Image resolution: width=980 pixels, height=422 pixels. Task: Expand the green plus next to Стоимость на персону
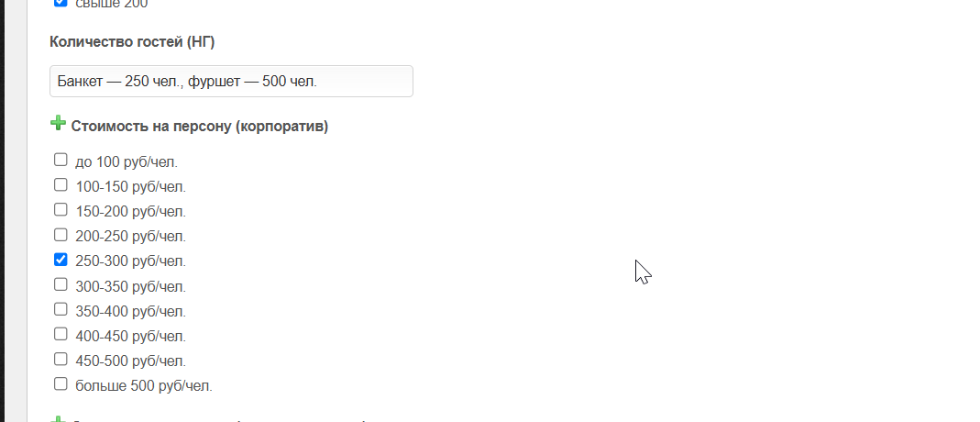tap(58, 124)
